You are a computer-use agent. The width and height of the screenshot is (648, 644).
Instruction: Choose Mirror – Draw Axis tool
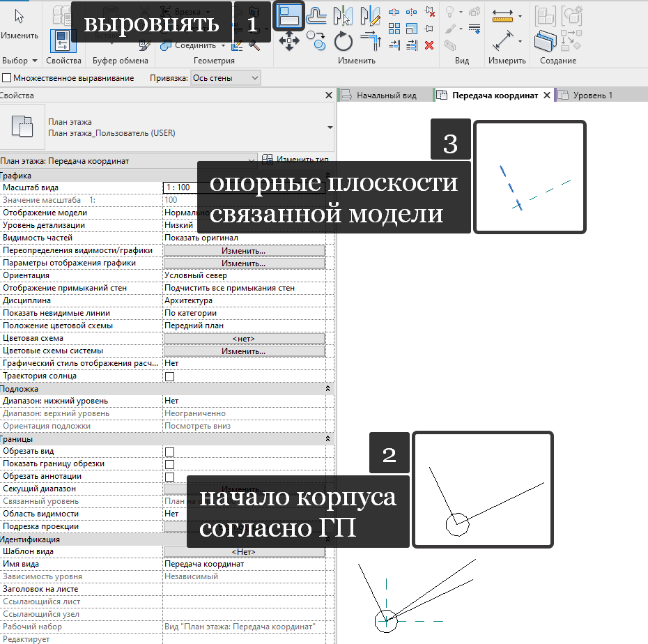(370, 16)
